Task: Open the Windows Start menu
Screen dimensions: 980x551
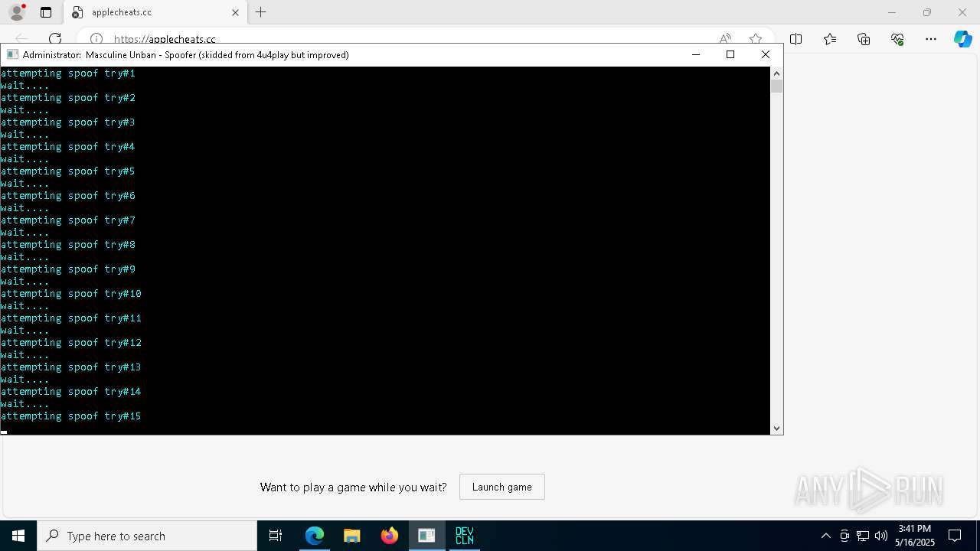Action: [18, 536]
